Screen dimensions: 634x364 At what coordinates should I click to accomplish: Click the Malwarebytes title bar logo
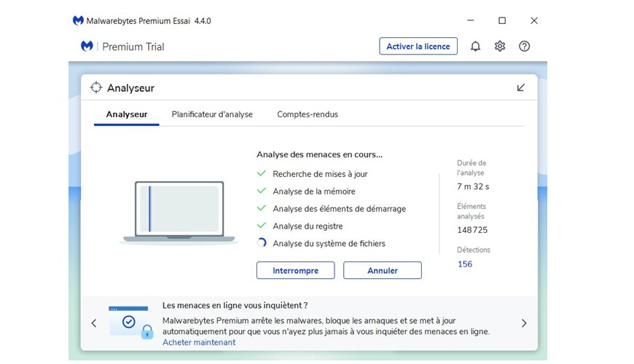click(x=78, y=20)
